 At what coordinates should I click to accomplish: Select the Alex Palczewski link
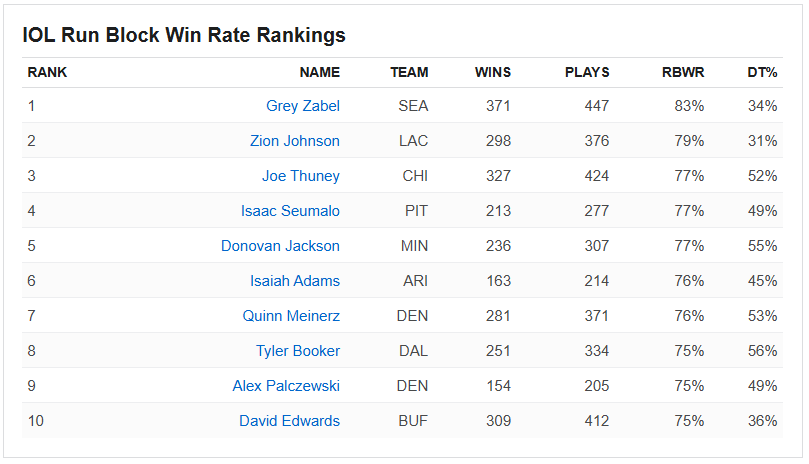point(286,386)
